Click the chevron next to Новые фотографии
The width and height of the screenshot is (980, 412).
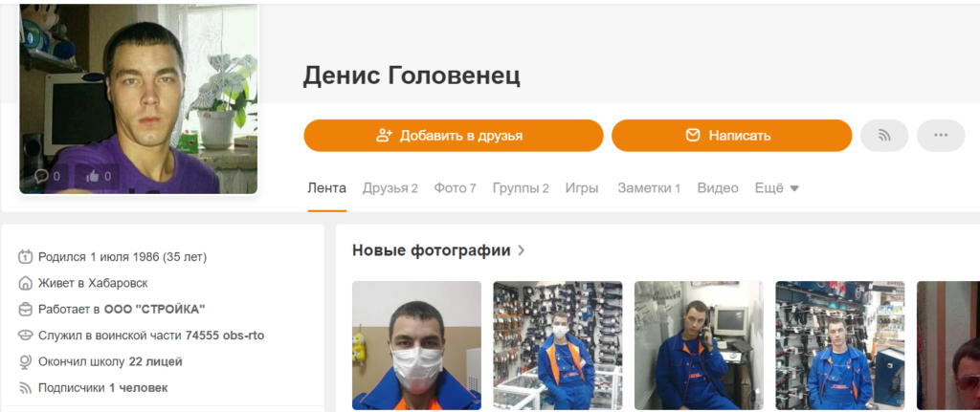(522, 251)
